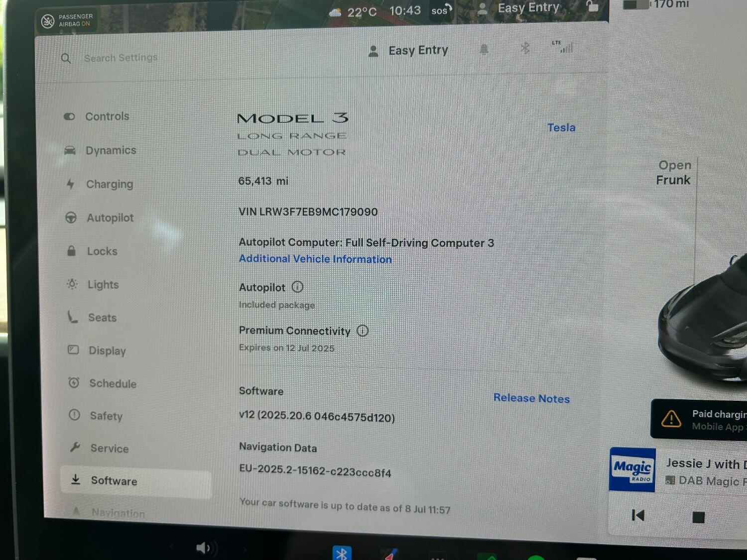Click the VIN LRW3F7EB9MC179090 text

click(x=308, y=212)
